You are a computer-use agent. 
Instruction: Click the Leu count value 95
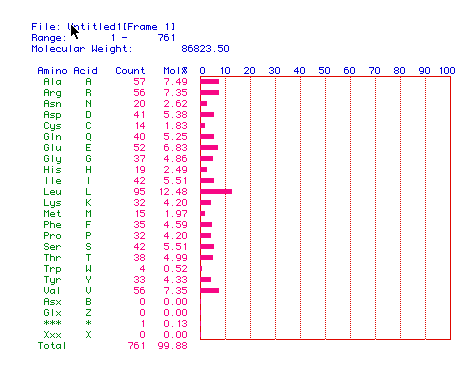tap(139, 192)
